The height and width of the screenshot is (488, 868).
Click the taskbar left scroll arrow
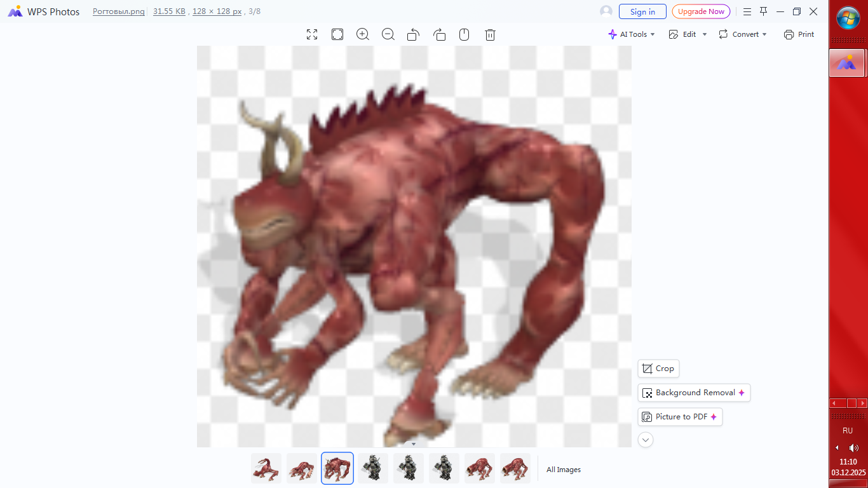834,403
